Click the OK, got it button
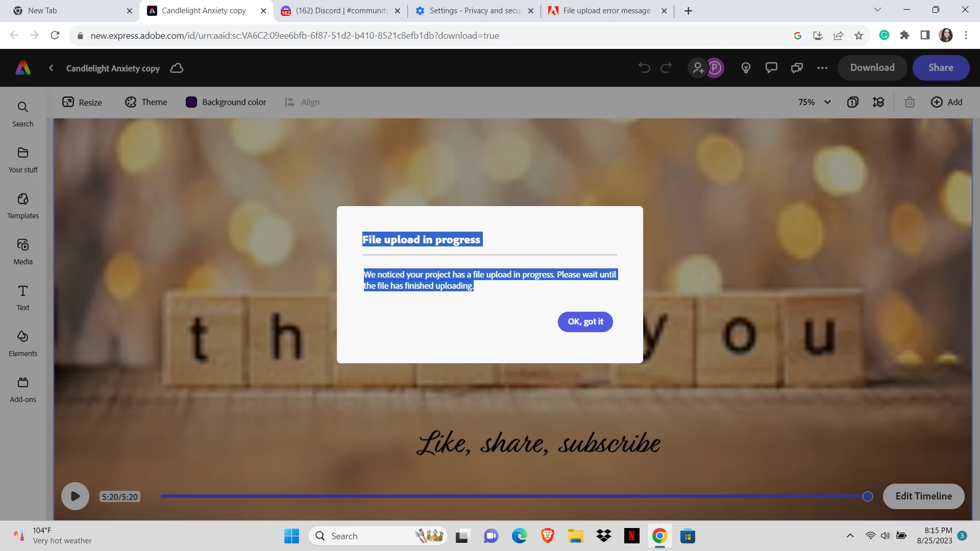Viewport: 980px width, 551px height. click(x=585, y=322)
